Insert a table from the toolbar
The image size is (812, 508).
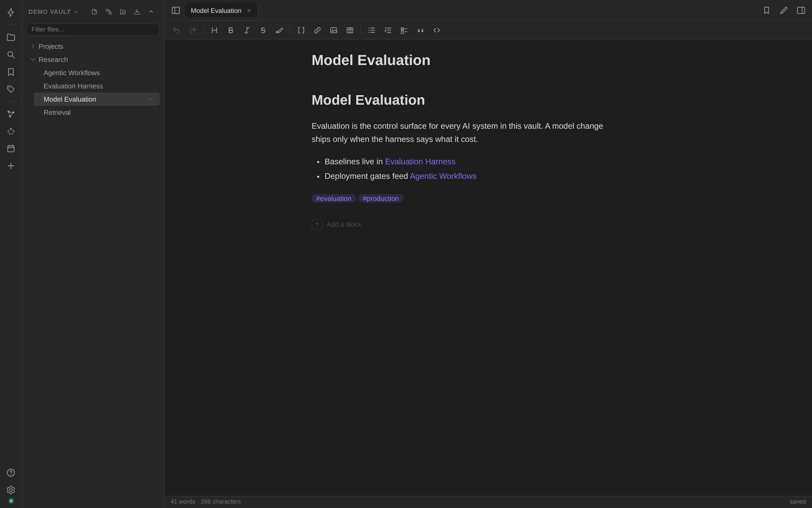[x=350, y=30]
